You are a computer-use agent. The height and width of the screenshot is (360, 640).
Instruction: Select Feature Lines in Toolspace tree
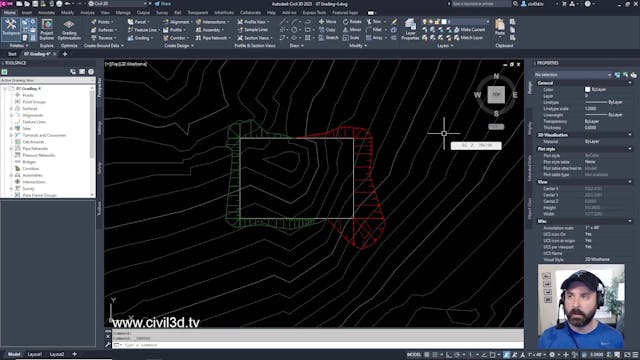click(x=34, y=122)
